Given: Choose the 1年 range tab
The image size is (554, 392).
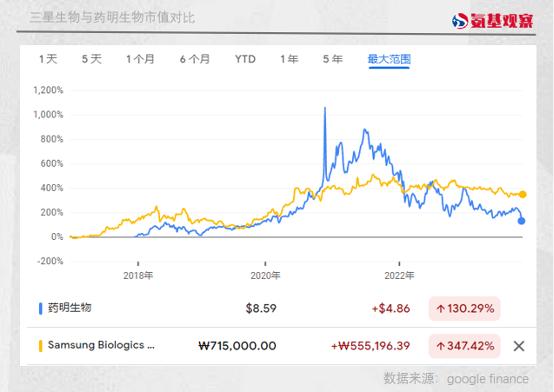Looking at the screenshot, I should coord(289,59).
